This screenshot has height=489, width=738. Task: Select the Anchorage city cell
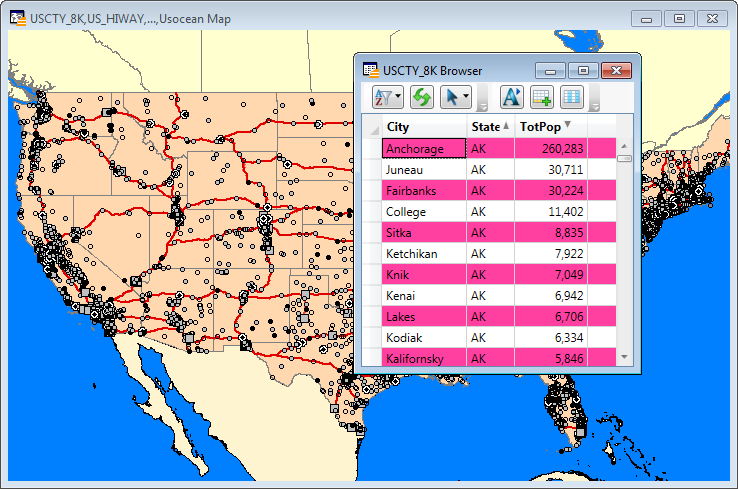[x=424, y=148]
